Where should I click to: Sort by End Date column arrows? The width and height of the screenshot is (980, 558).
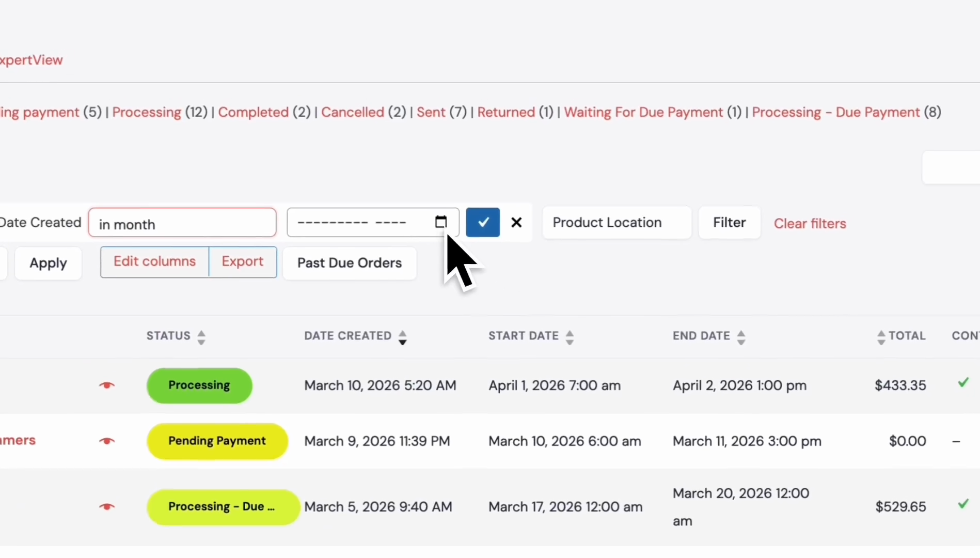[x=741, y=337]
